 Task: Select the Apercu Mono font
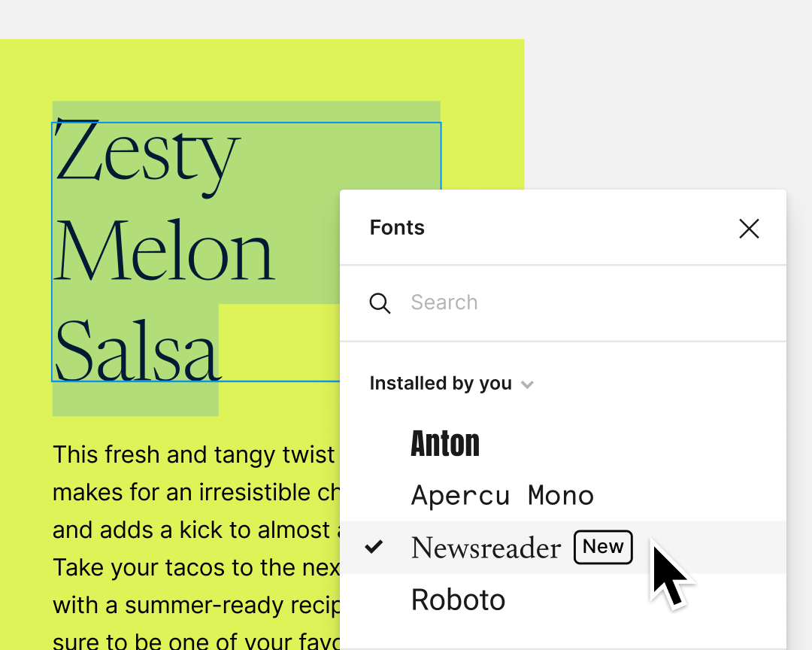point(502,494)
